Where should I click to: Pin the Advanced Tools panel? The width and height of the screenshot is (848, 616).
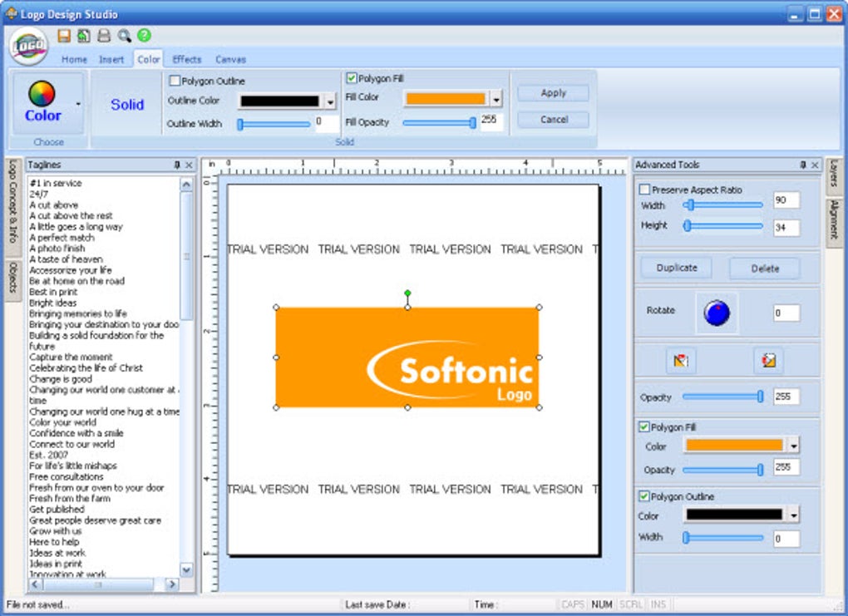tap(803, 165)
